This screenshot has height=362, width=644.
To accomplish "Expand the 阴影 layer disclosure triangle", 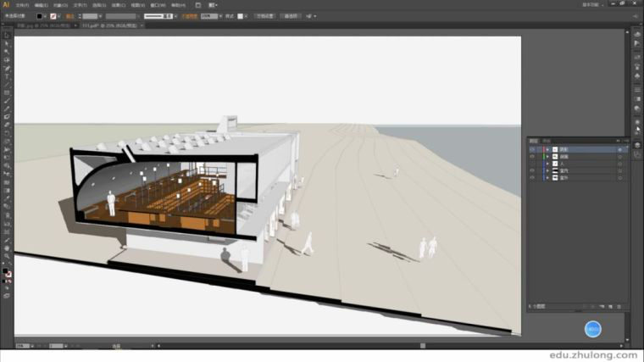I will click(x=547, y=149).
